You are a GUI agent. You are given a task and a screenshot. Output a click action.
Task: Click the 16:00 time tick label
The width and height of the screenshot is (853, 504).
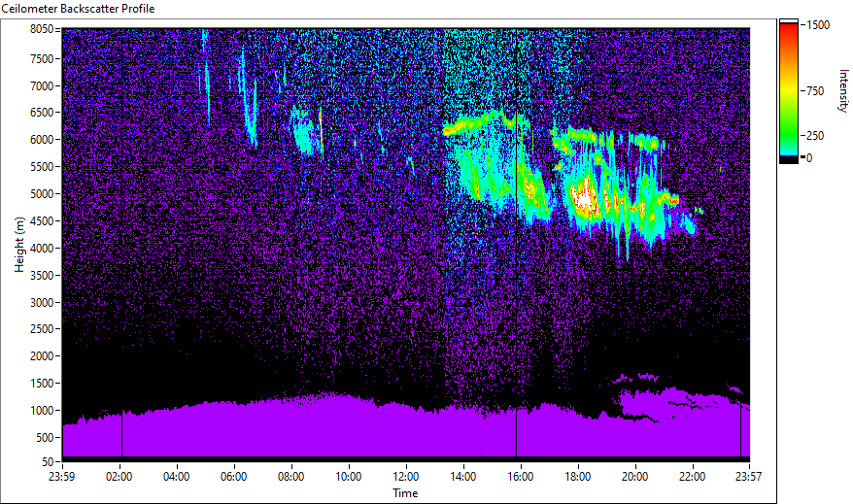coord(521,477)
